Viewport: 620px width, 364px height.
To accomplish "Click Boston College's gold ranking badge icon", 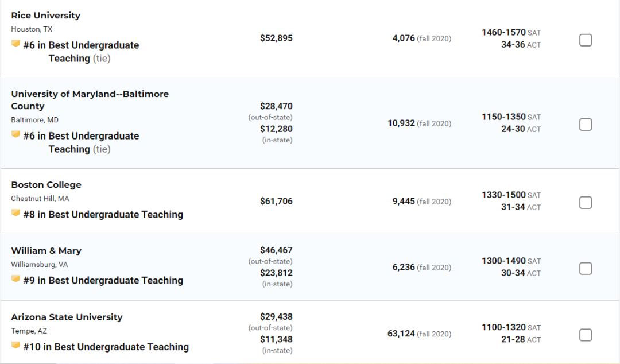I will 16,214.
